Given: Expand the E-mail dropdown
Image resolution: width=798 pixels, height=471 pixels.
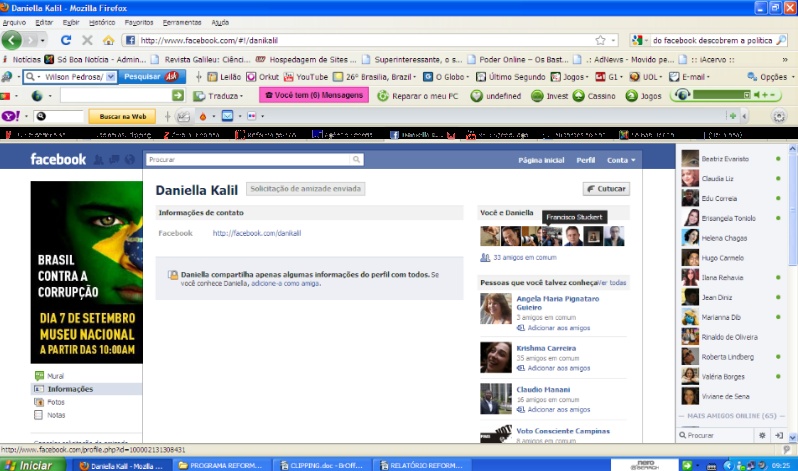Looking at the screenshot, I should [x=708, y=77].
